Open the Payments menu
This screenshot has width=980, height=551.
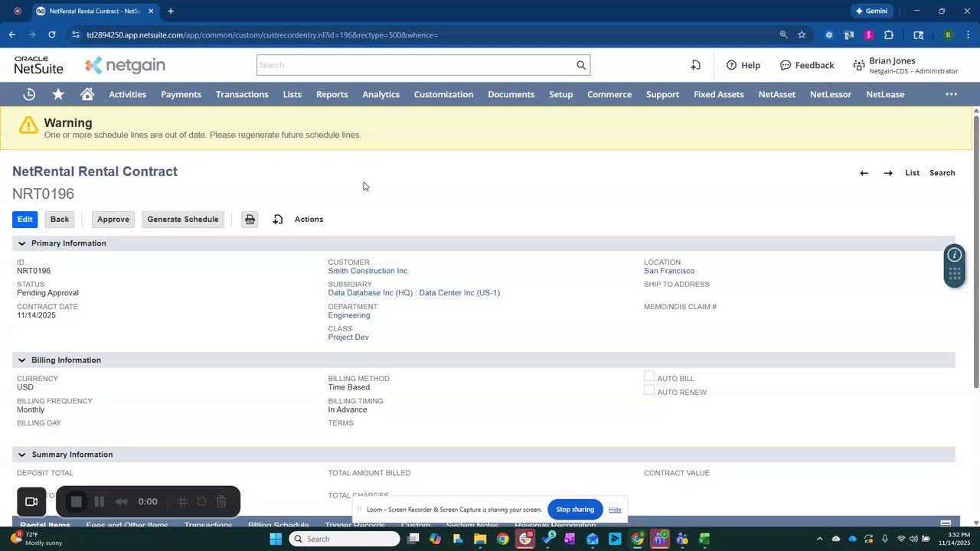(181, 94)
